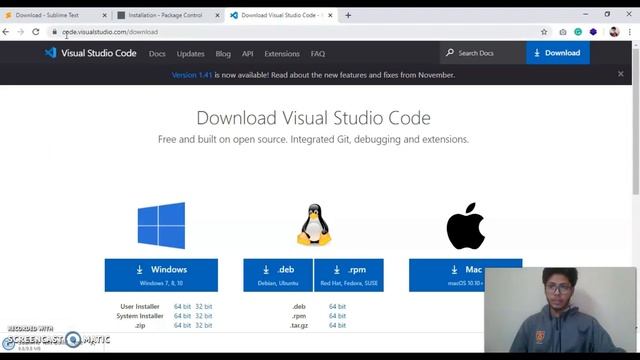The image size is (640, 360).
Task: Restore down the Chrome window
Action: click(x=607, y=14)
